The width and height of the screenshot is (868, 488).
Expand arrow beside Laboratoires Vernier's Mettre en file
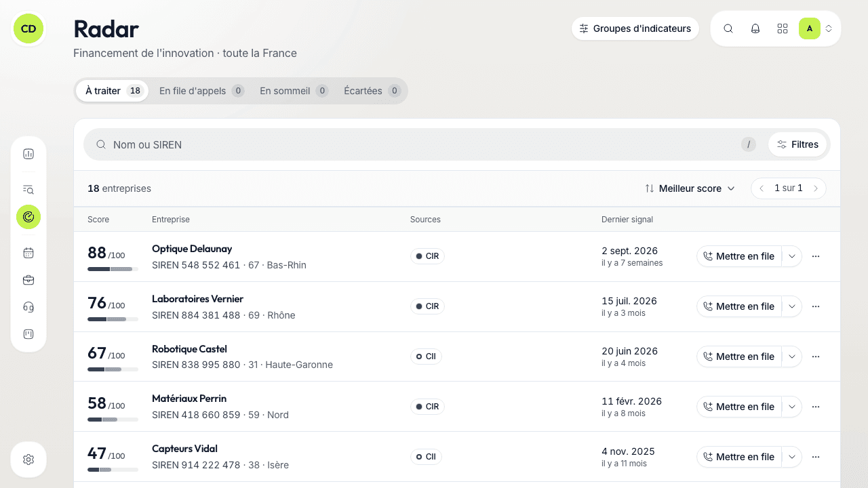[x=792, y=306]
